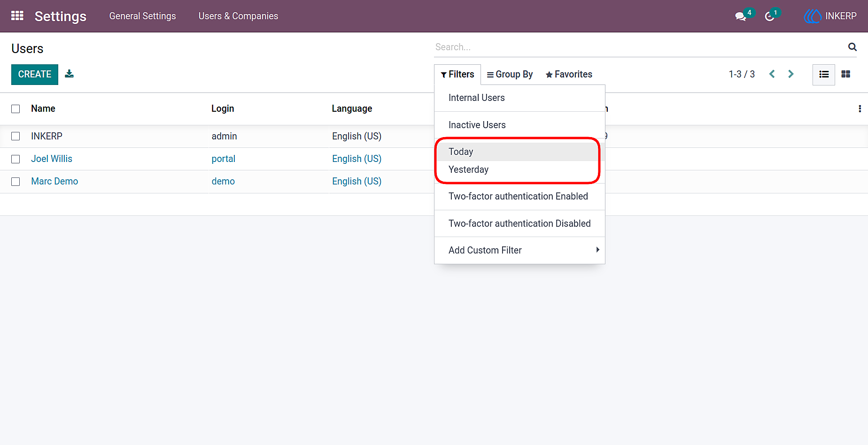The height and width of the screenshot is (445, 868).
Task: Click the CREATE button
Action: [x=35, y=74]
